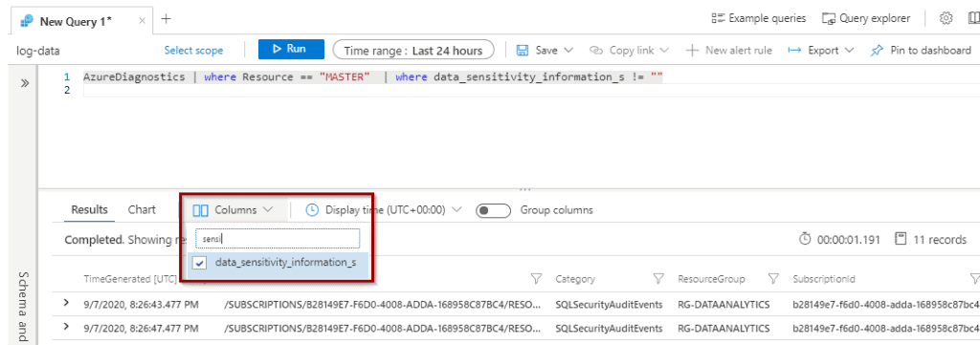This screenshot has height=345, width=980.
Task: Change Time range Last 24 hours
Action: pos(413,50)
